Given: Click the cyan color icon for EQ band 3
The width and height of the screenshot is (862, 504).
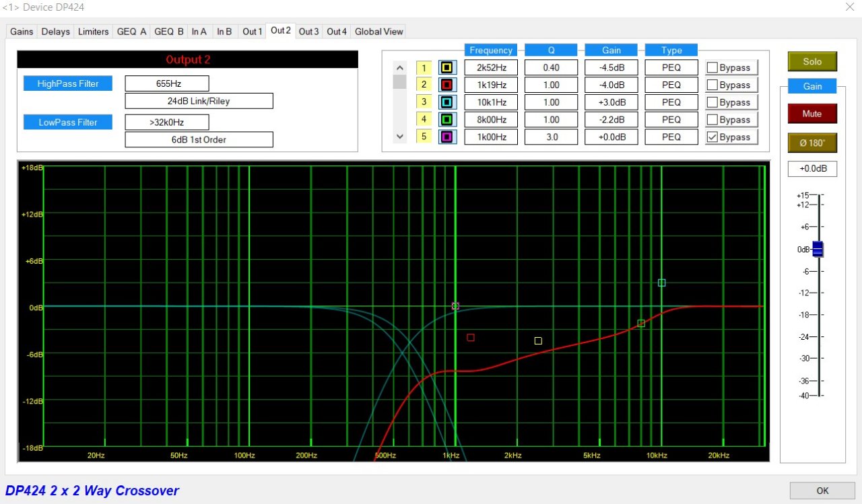Looking at the screenshot, I should [447, 102].
